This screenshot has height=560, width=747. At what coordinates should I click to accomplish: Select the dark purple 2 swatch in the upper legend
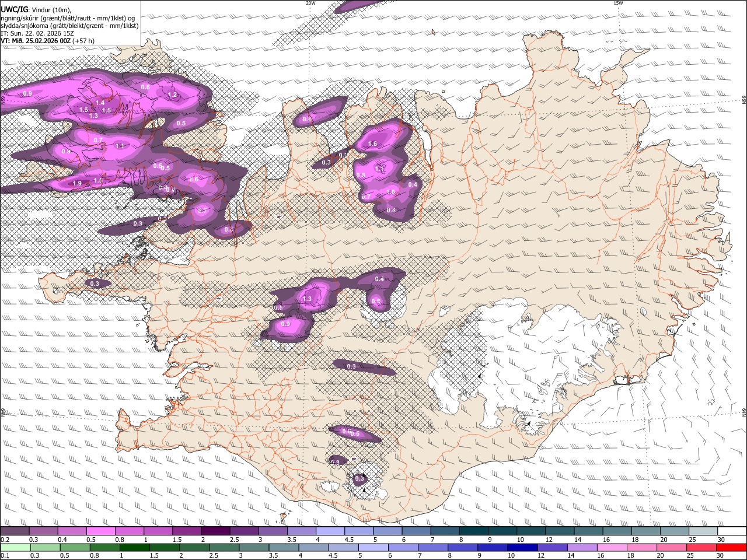[215, 531]
